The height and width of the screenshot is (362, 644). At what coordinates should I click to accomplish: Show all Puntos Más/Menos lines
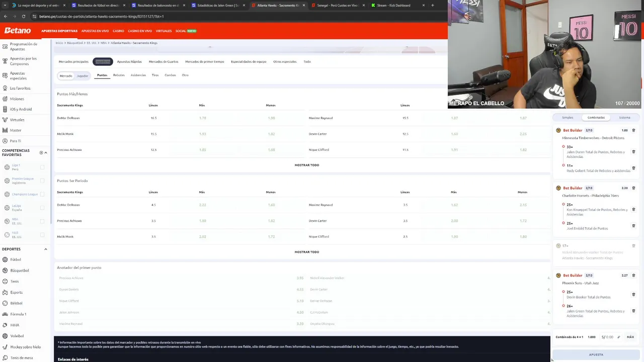click(307, 165)
